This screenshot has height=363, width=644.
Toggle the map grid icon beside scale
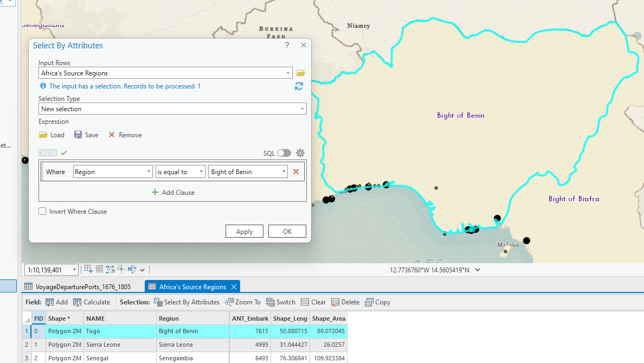(99, 269)
